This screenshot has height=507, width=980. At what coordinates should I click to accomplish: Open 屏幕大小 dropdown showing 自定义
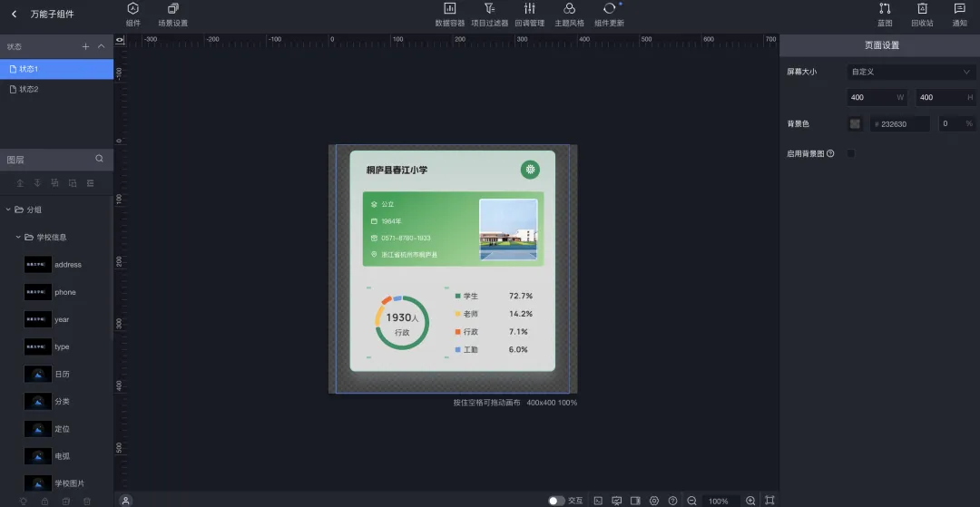point(911,72)
